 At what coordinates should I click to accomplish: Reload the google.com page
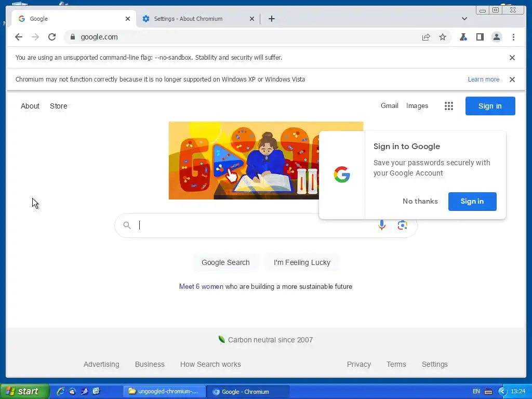point(52,37)
